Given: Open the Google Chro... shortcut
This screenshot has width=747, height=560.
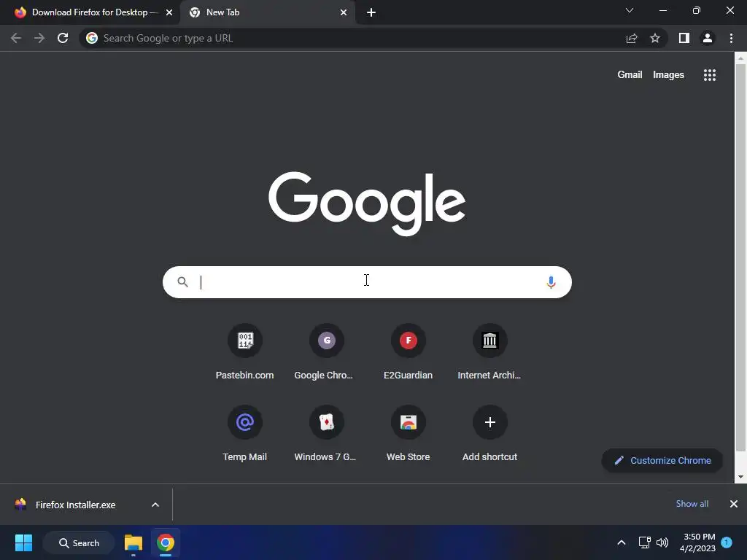Looking at the screenshot, I should (x=326, y=352).
